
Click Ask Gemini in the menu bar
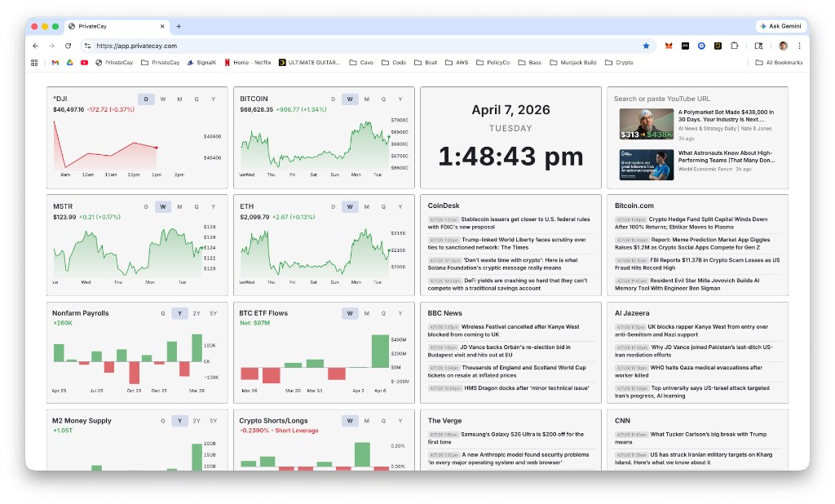pyautogui.click(x=780, y=25)
